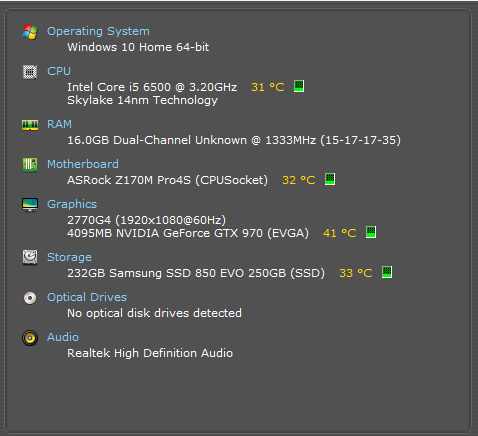
Task: Open the Optical Drives section heading
Action: 87,297
